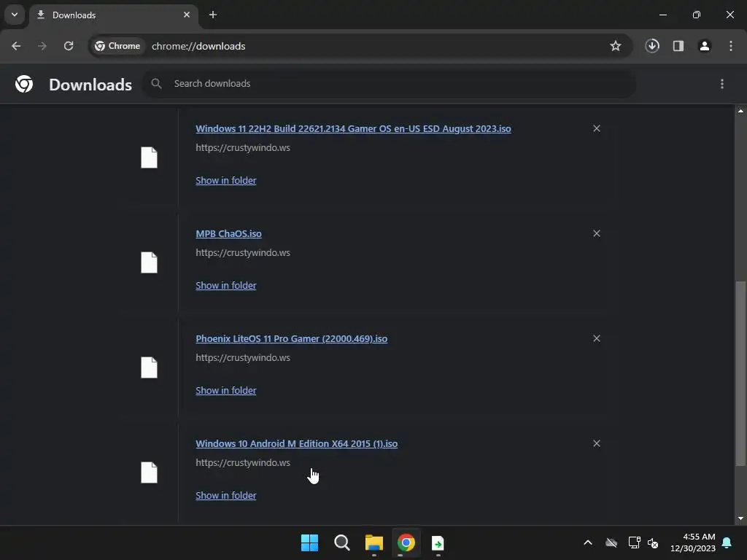Click the network display tray icon

click(x=634, y=542)
